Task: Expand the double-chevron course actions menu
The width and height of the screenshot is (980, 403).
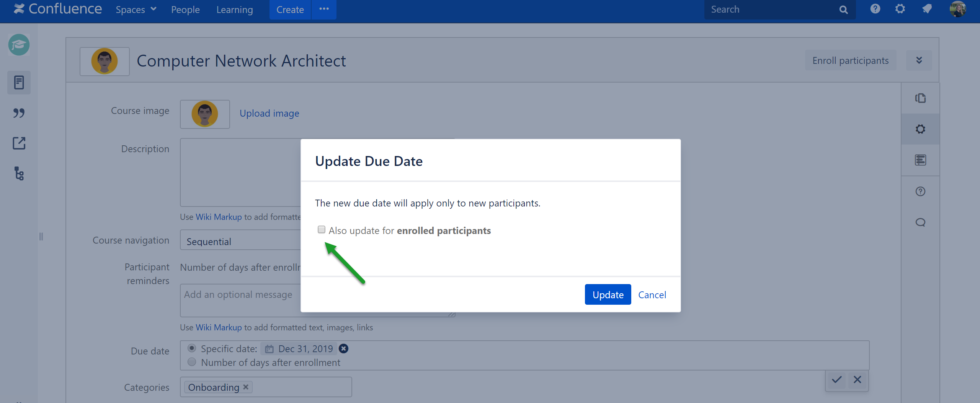Action: click(x=919, y=60)
